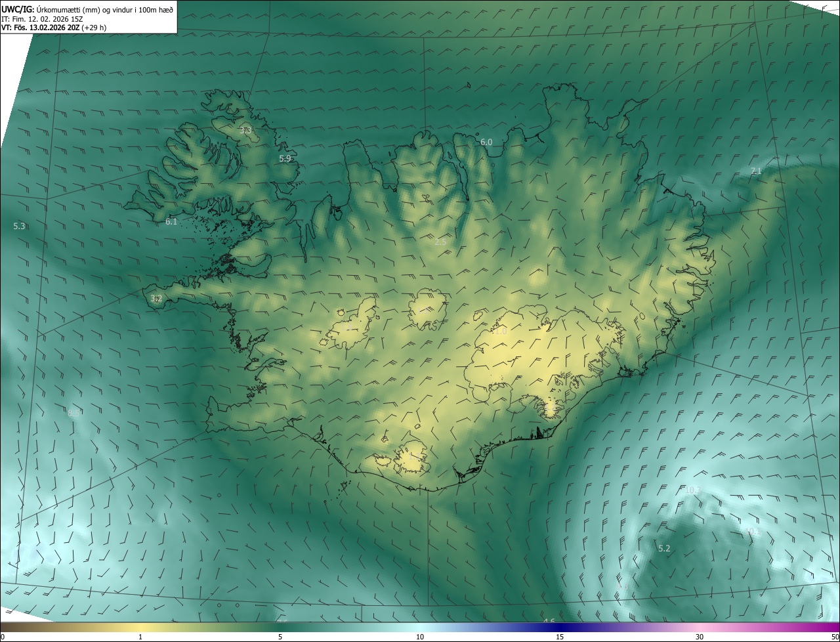Click the 10.3 value in the southeast sea
Viewport: 840px width, 642px height.
tap(693, 490)
